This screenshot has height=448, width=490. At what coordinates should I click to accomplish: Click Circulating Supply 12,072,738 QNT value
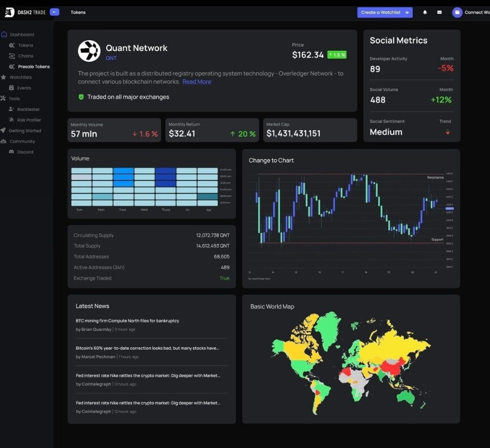(213, 235)
